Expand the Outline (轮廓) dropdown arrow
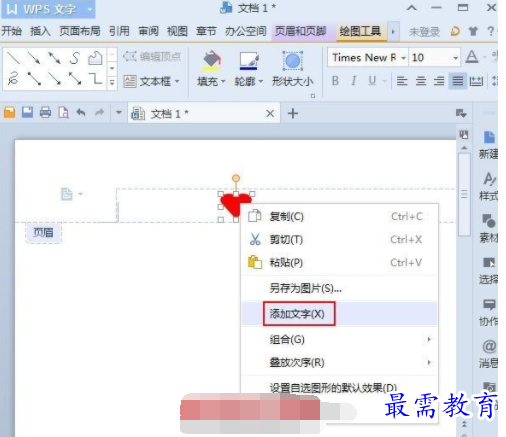The height and width of the screenshot is (437, 506). click(261, 81)
